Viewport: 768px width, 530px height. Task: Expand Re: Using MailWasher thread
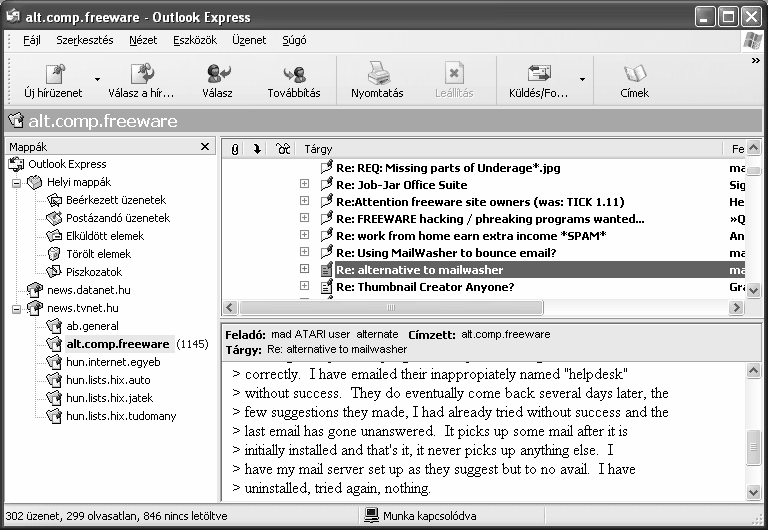click(x=304, y=252)
